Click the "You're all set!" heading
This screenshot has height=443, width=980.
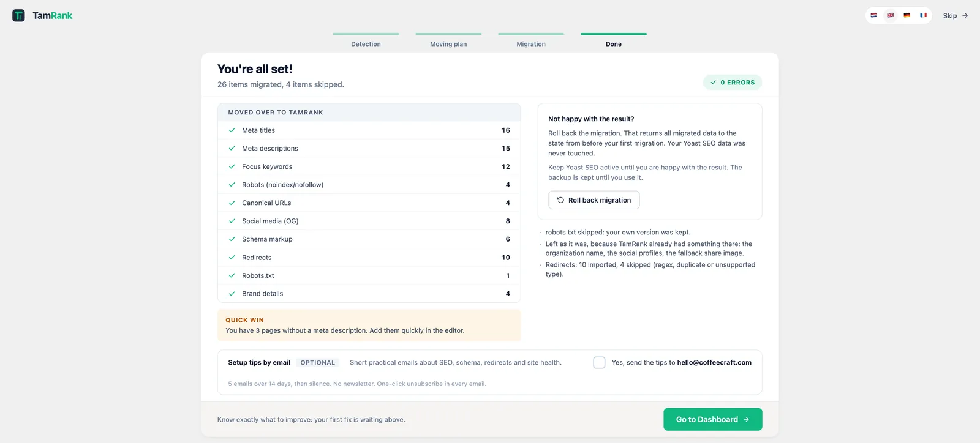(255, 69)
